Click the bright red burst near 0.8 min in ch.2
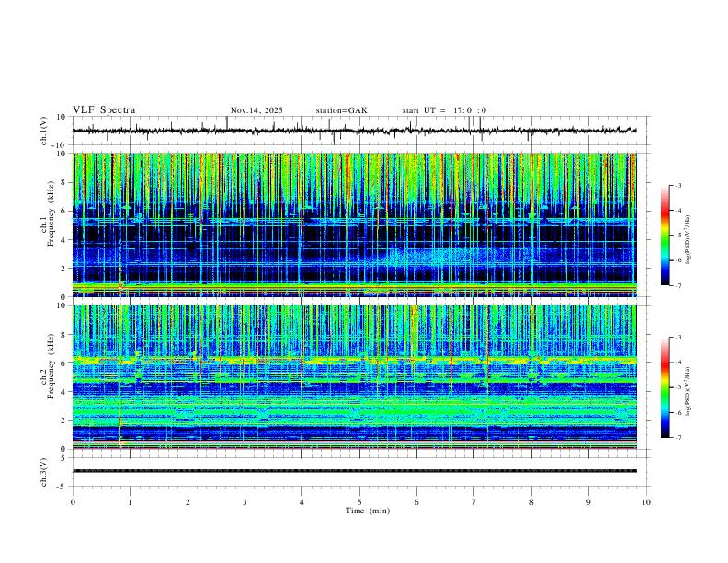Viewport: 728px width, 563px height. tap(121, 443)
